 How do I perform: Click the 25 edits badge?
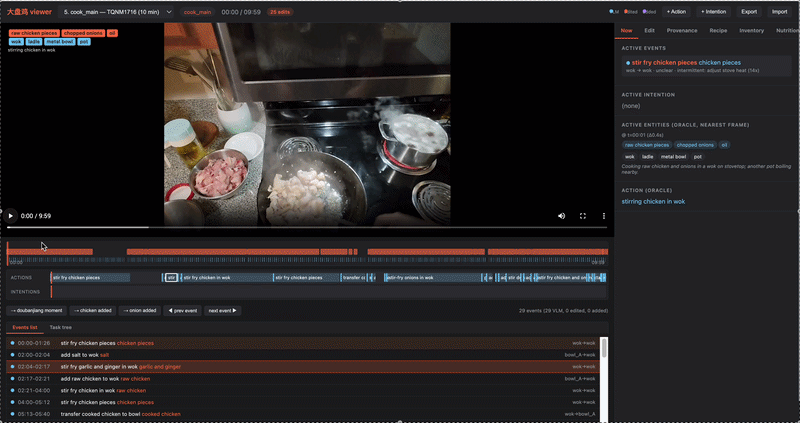[280, 12]
